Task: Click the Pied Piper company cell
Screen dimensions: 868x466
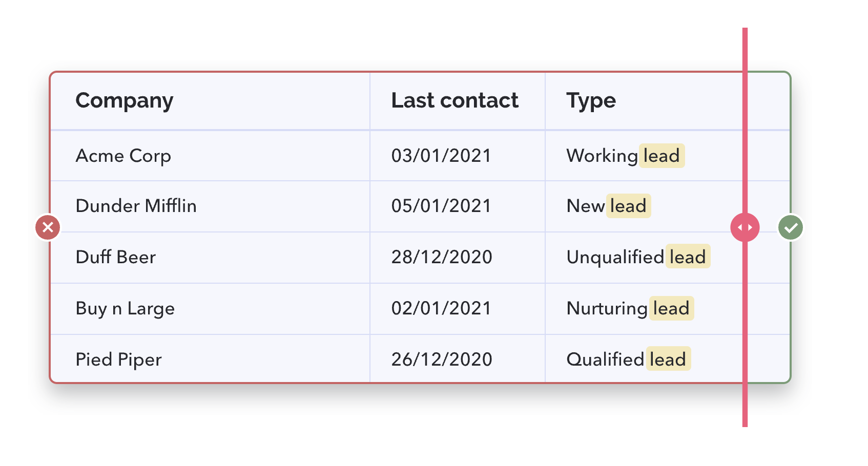Action: (x=210, y=358)
